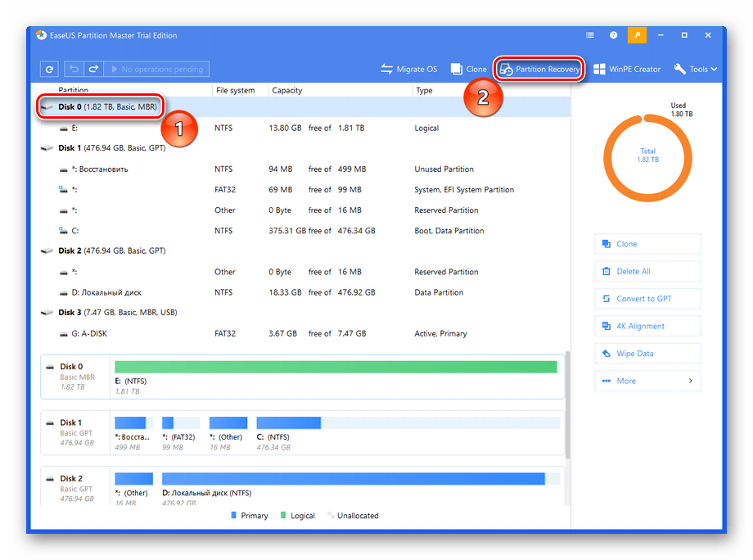Screen dimensions: 753x560
Task: Click the 4K Alignment button
Action: pyautogui.click(x=647, y=326)
